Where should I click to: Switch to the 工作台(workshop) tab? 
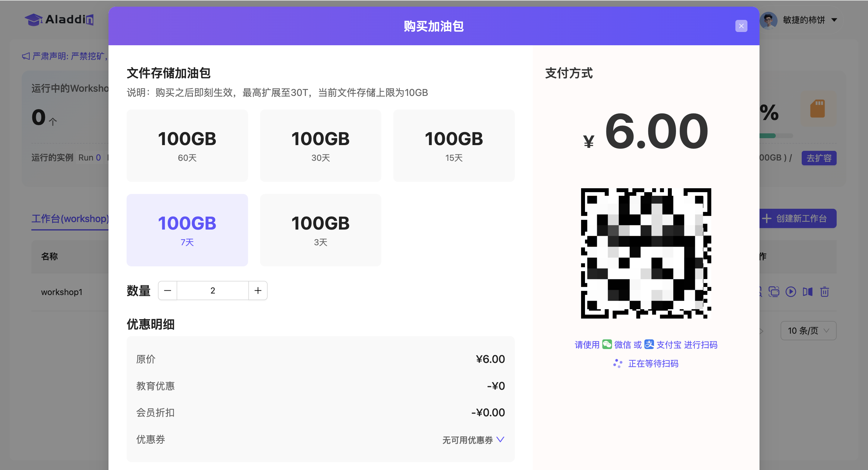pyautogui.click(x=70, y=218)
